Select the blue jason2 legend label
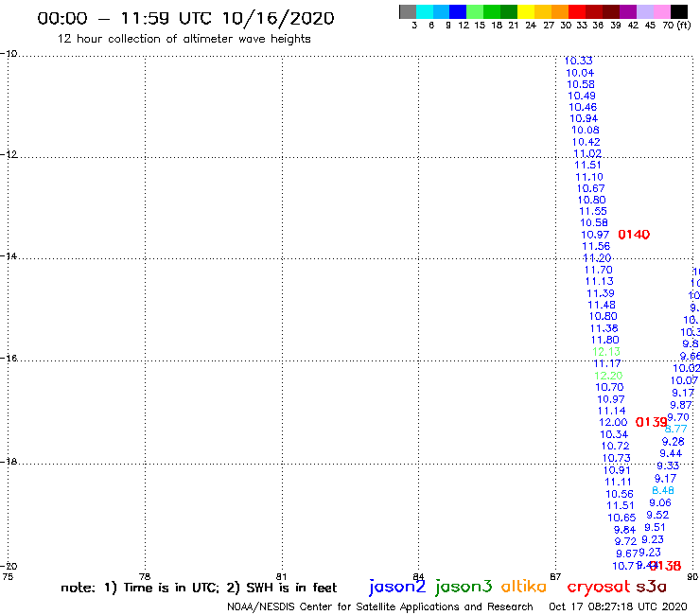The image size is (700, 615). (397, 587)
